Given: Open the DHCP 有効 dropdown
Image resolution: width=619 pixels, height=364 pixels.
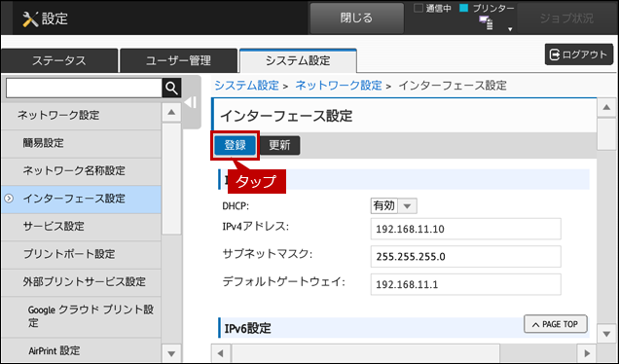Looking at the screenshot, I should [x=393, y=205].
